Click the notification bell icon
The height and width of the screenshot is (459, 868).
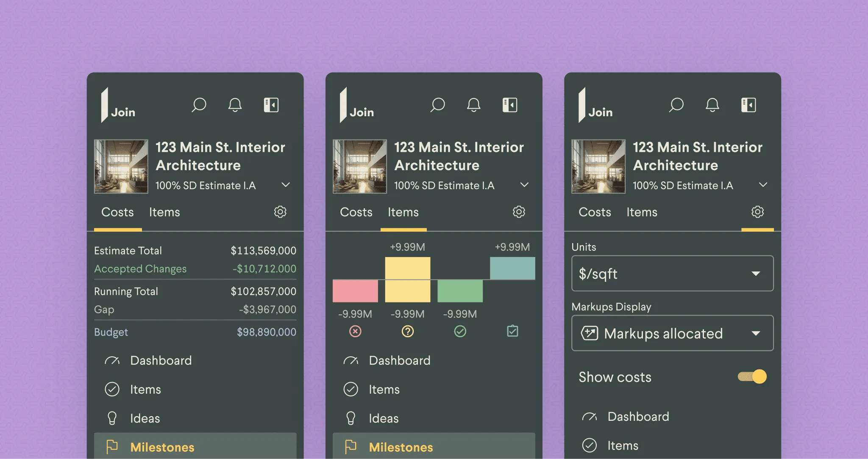coord(235,105)
